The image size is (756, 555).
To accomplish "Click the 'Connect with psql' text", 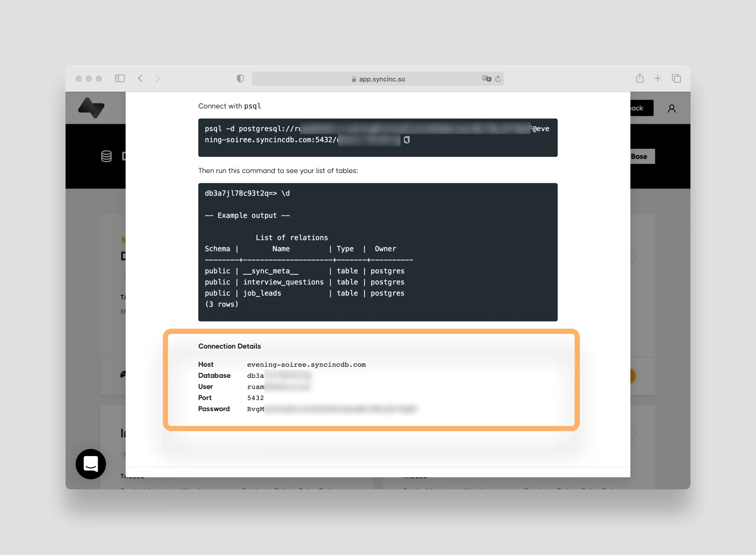I will pos(229,106).
